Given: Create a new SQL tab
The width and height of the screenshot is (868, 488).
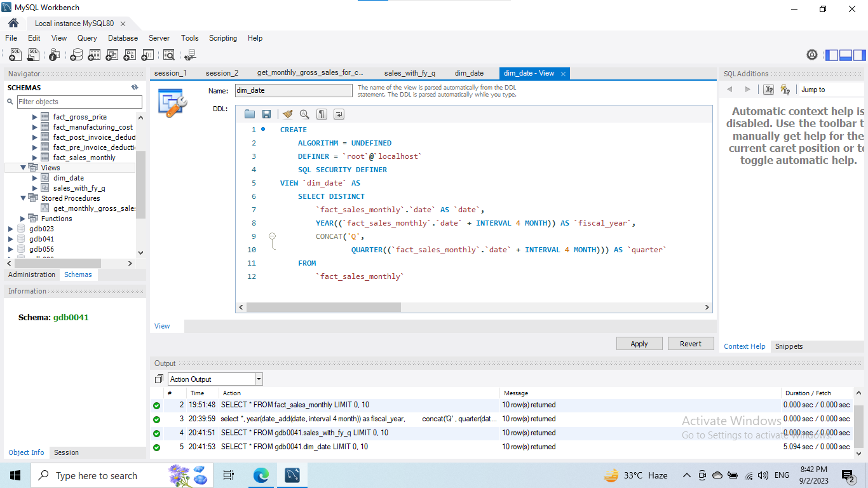Looking at the screenshot, I should pos(15,55).
